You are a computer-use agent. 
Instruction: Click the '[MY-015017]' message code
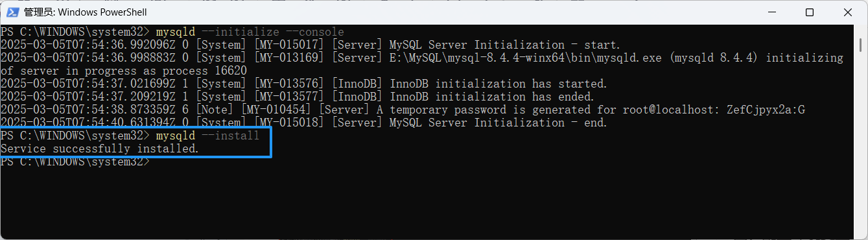[x=289, y=45]
